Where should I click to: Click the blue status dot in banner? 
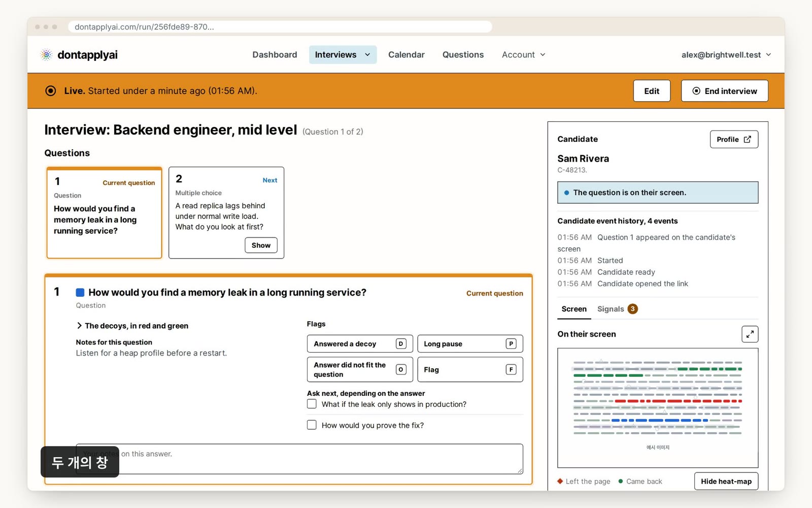566,193
